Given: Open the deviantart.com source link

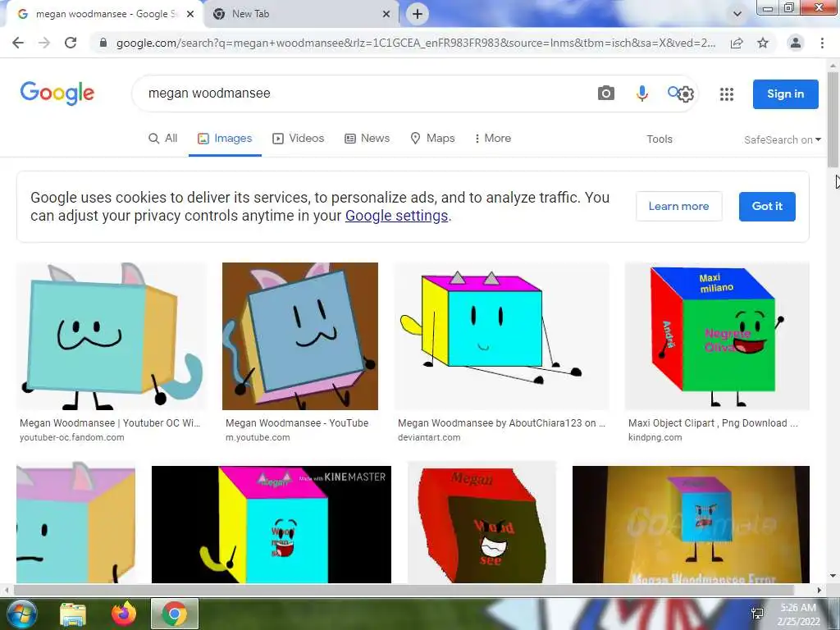Looking at the screenshot, I should click(x=429, y=437).
